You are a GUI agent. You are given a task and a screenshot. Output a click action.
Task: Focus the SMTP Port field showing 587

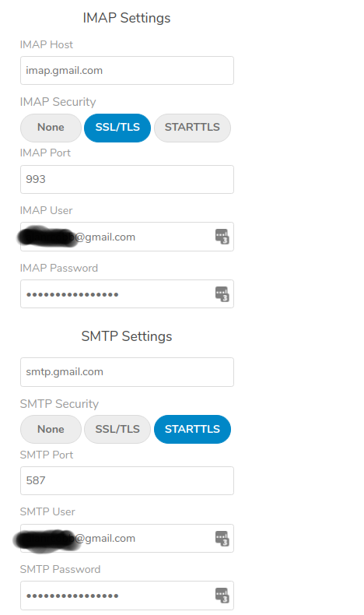pos(127,480)
